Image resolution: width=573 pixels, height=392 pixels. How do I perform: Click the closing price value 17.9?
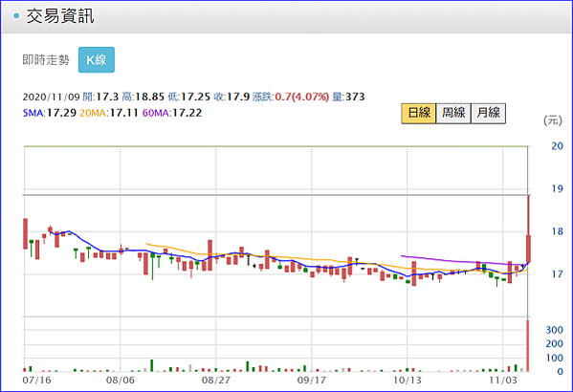(238, 97)
